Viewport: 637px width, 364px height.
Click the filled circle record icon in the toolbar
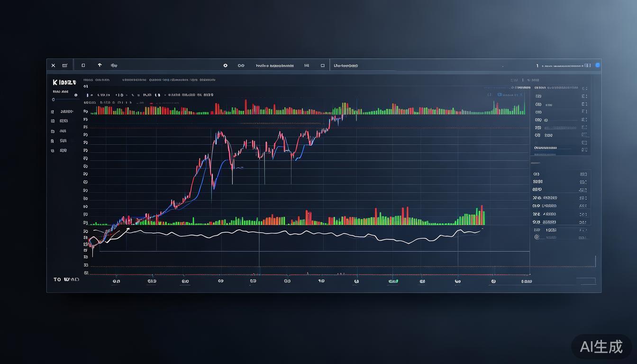[x=225, y=66]
